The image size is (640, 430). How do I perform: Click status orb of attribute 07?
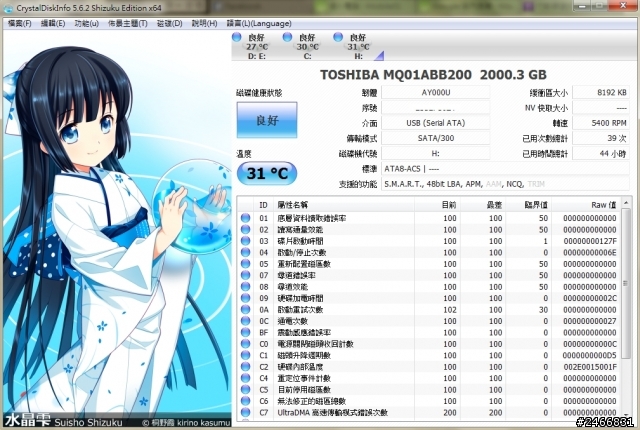(245, 275)
